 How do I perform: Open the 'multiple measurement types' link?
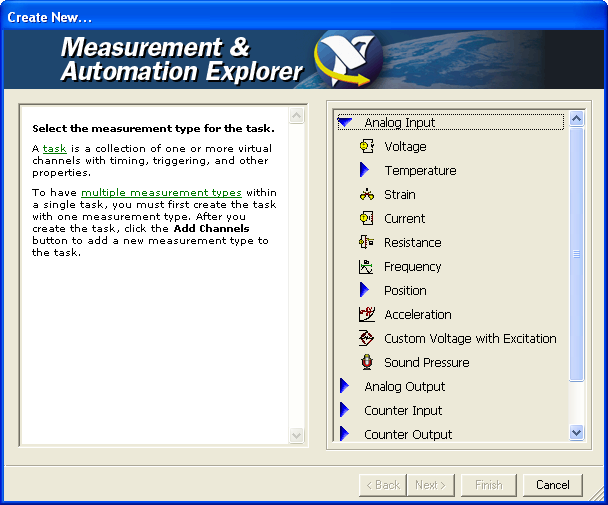coord(161,193)
